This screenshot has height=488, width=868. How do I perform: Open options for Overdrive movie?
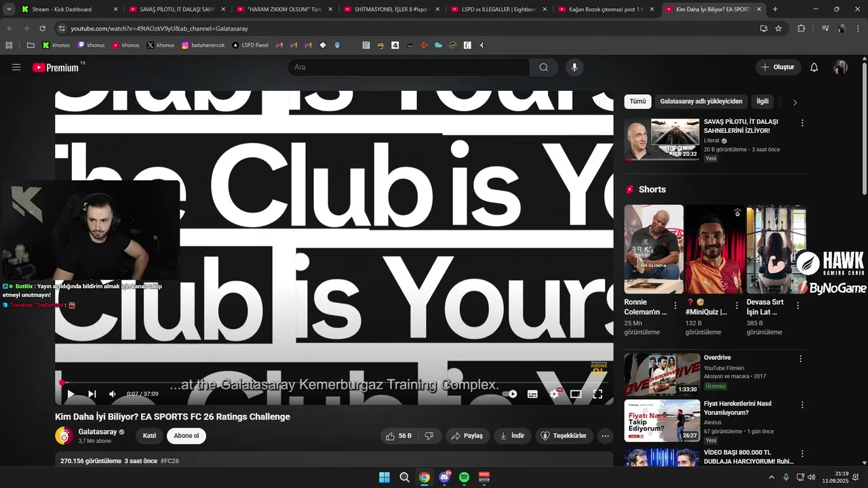tap(801, 359)
